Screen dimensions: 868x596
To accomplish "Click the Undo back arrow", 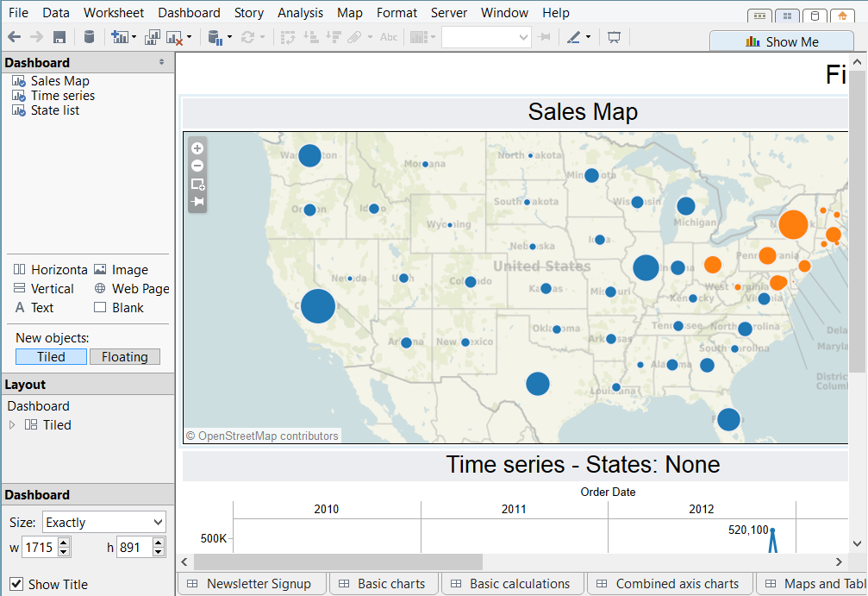I will click(15, 37).
